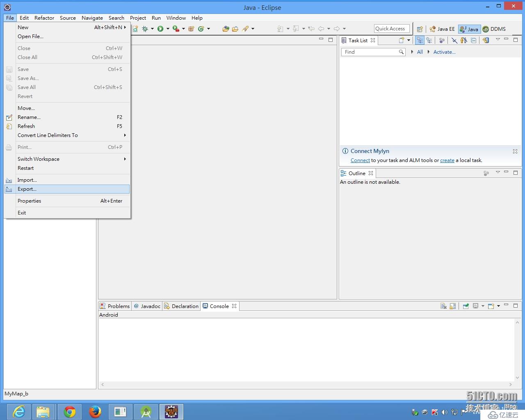This screenshot has width=525, height=420.
Task: Toggle Scroll Lock in Console
Action: point(453,306)
